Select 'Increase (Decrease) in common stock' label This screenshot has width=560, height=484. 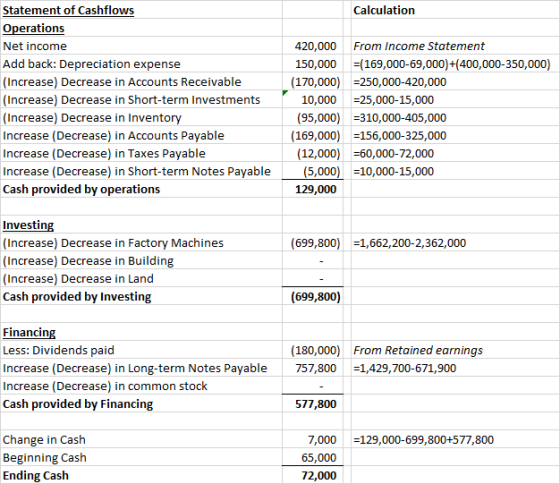(x=105, y=386)
